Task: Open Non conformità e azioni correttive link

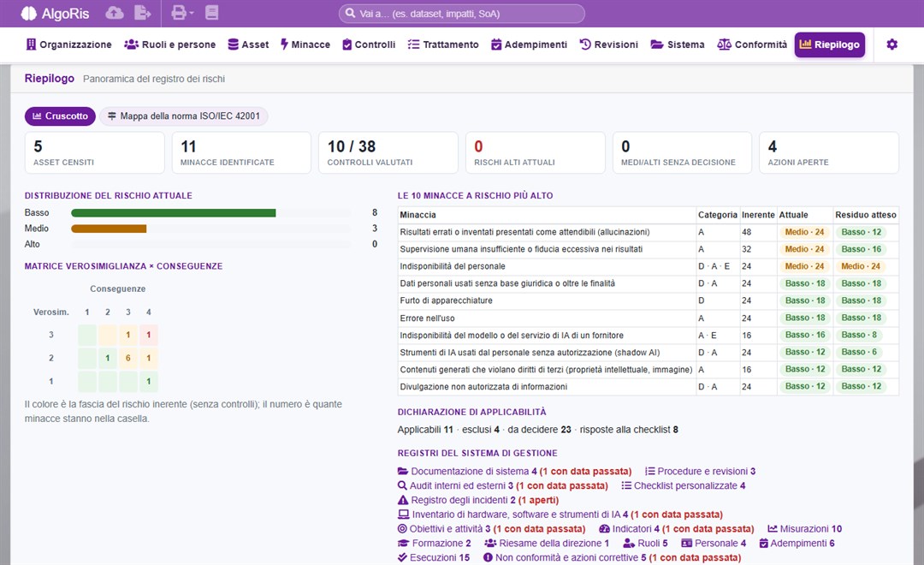Action: 612,557
